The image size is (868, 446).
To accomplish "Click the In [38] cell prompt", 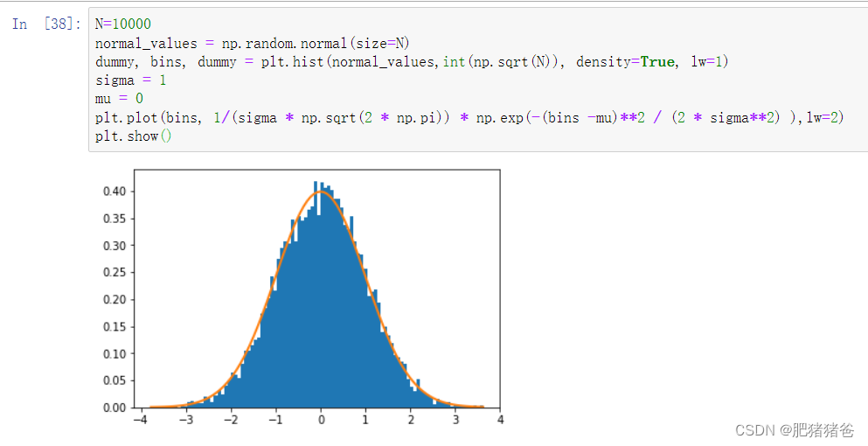I will pos(46,24).
